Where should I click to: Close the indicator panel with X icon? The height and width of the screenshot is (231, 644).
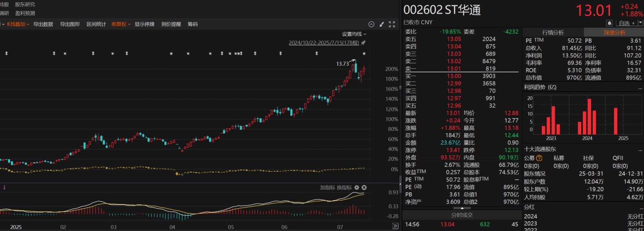pyautogui.click(x=364, y=187)
